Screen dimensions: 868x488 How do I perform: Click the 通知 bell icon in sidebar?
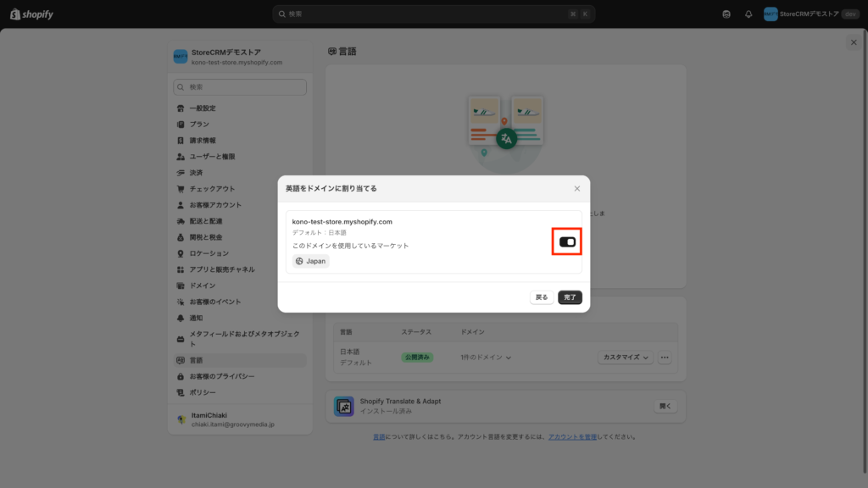coord(181,318)
